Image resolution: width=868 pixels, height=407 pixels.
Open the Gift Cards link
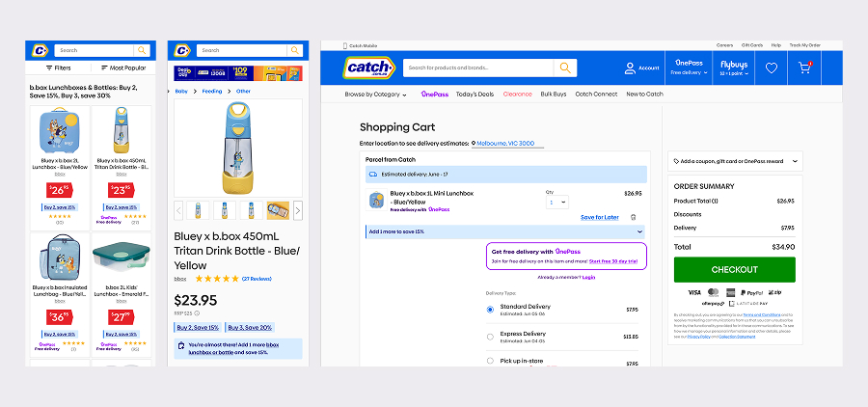752,45
